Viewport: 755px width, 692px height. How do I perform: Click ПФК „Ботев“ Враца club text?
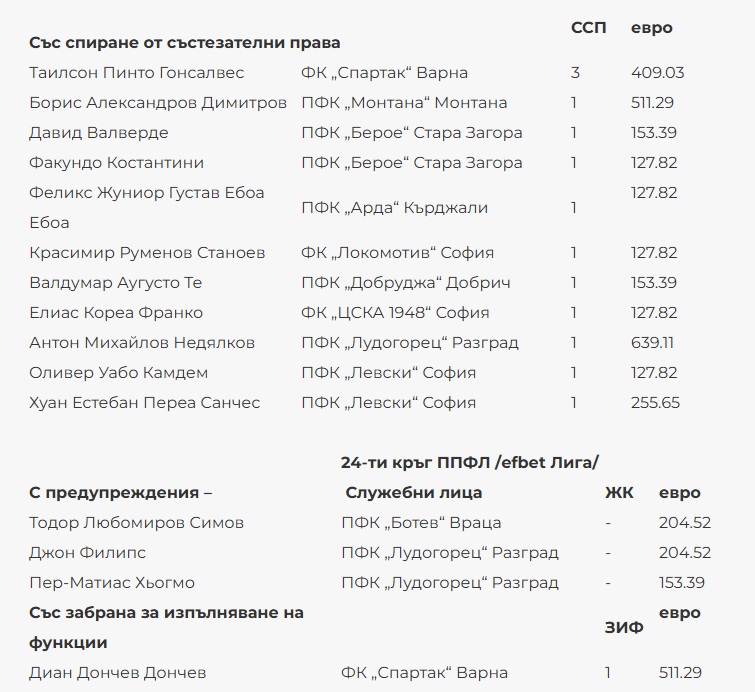coord(421,523)
